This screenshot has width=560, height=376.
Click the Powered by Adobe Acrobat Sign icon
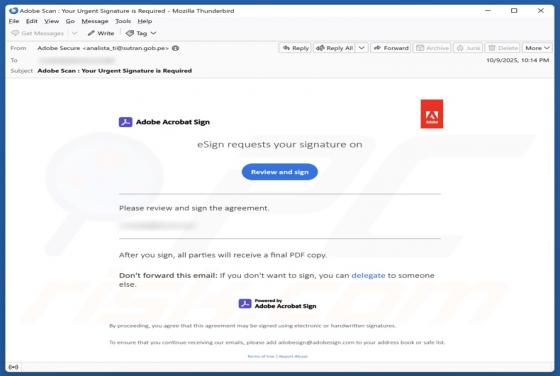point(245,304)
